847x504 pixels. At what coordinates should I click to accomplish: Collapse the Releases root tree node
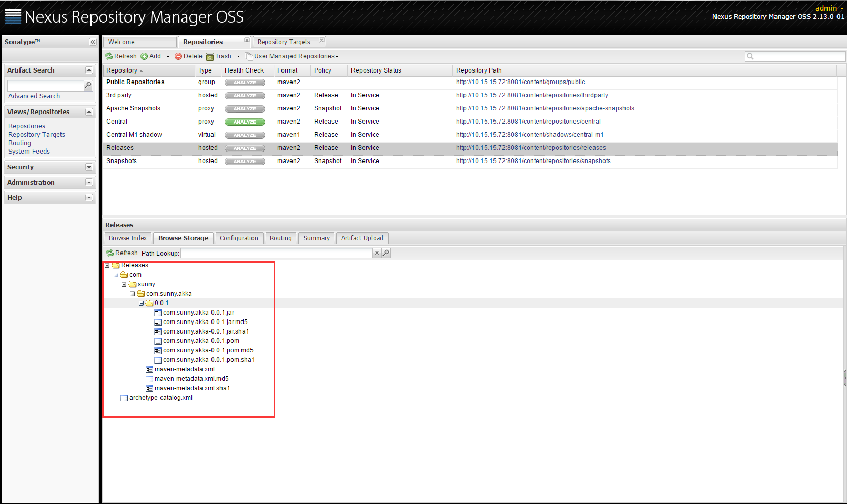coord(107,266)
